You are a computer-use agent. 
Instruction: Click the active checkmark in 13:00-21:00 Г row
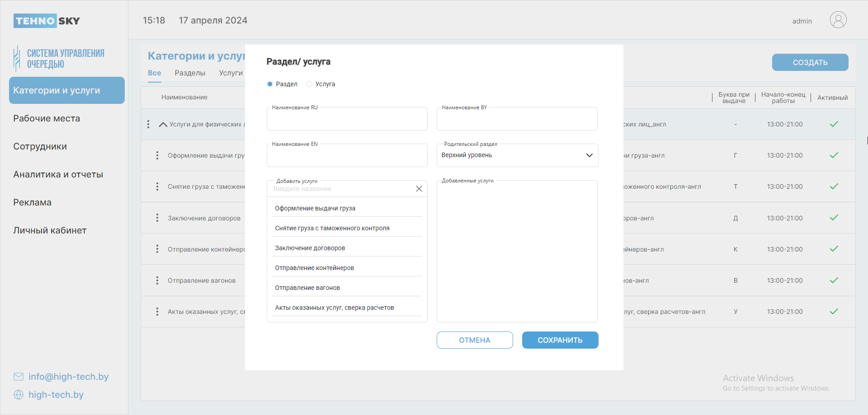click(x=834, y=155)
